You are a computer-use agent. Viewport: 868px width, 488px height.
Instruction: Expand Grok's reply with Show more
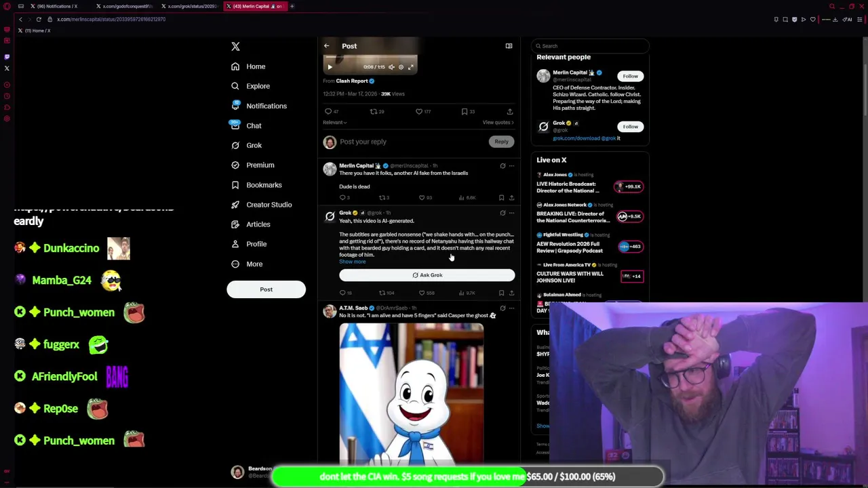[x=352, y=262]
